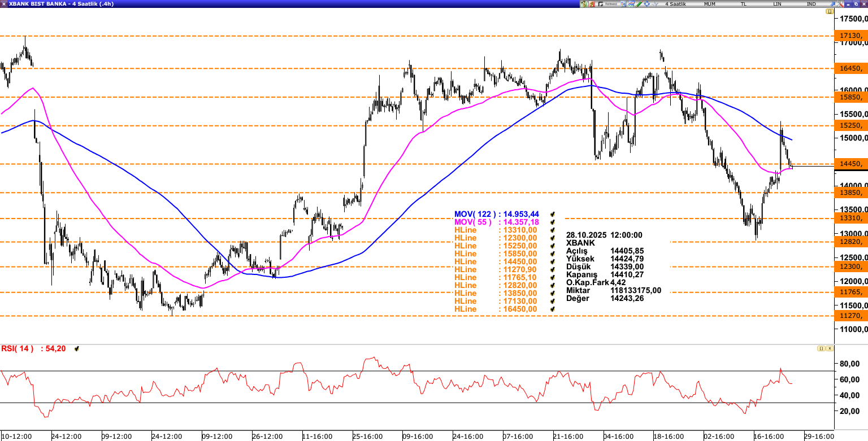
Task: Select the green drawing pencil tool
Action: click(639, 3)
